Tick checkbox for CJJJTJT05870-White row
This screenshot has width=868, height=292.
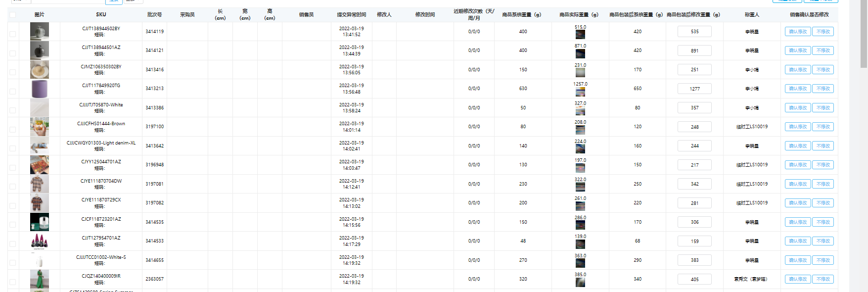tap(12, 110)
